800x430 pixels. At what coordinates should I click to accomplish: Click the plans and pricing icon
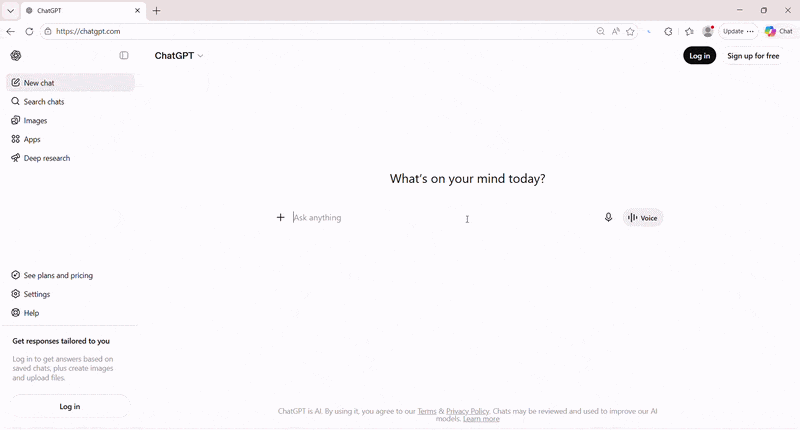[x=15, y=275]
